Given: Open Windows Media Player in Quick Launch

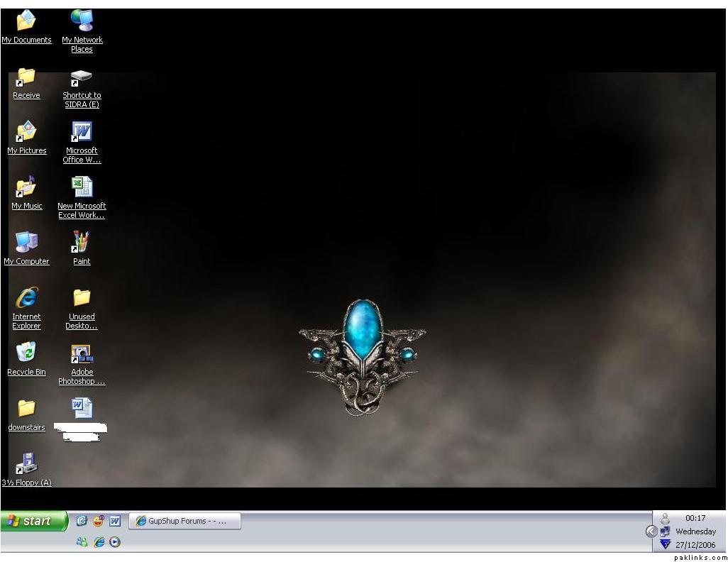Looking at the screenshot, I should (x=115, y=542).
